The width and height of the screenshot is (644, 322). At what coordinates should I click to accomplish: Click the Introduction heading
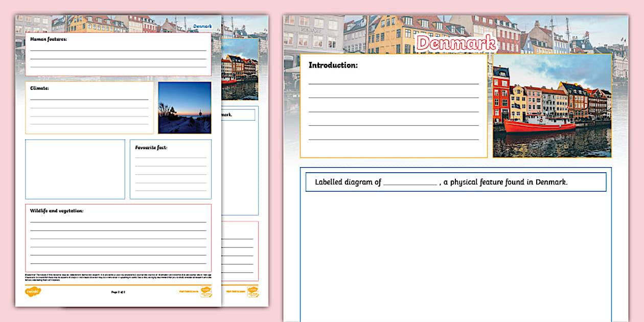click(333, 65)
